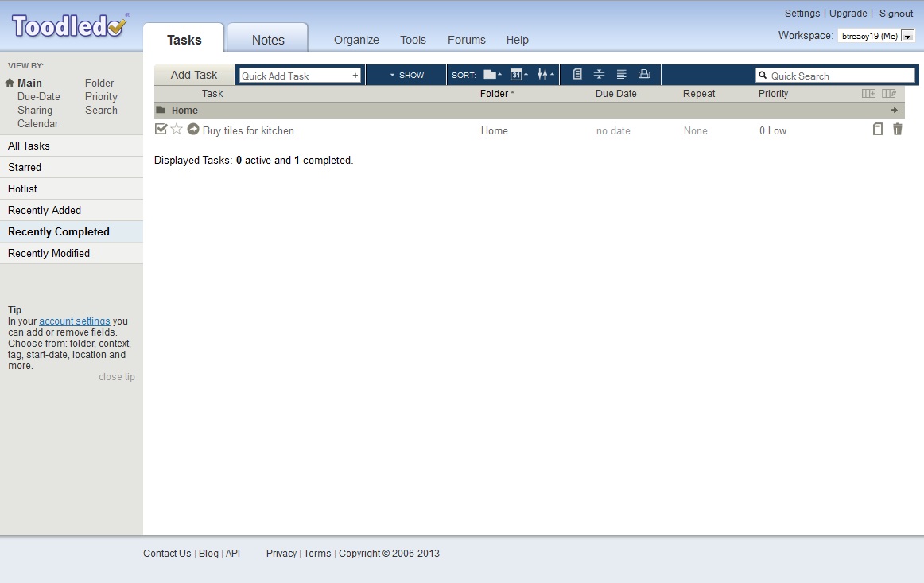Click the add column icon in header
The width and height of the screenshot is (924, 583).
tap(868, 93)
